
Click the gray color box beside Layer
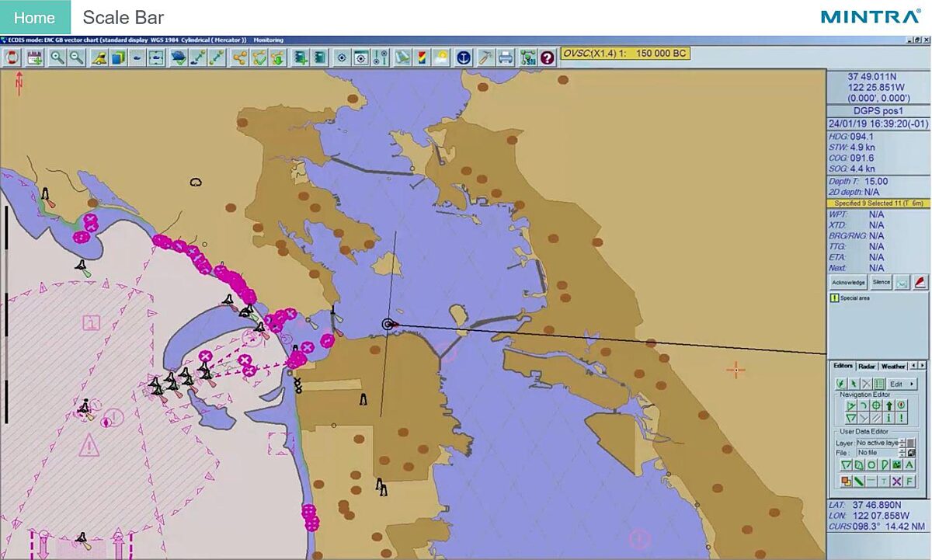911,443
